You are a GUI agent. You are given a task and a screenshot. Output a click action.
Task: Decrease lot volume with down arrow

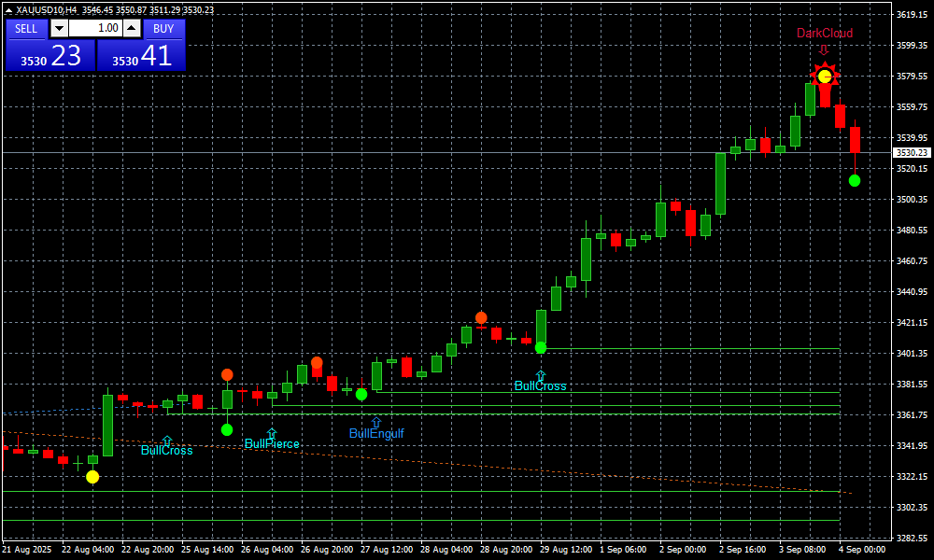point(59,29)
